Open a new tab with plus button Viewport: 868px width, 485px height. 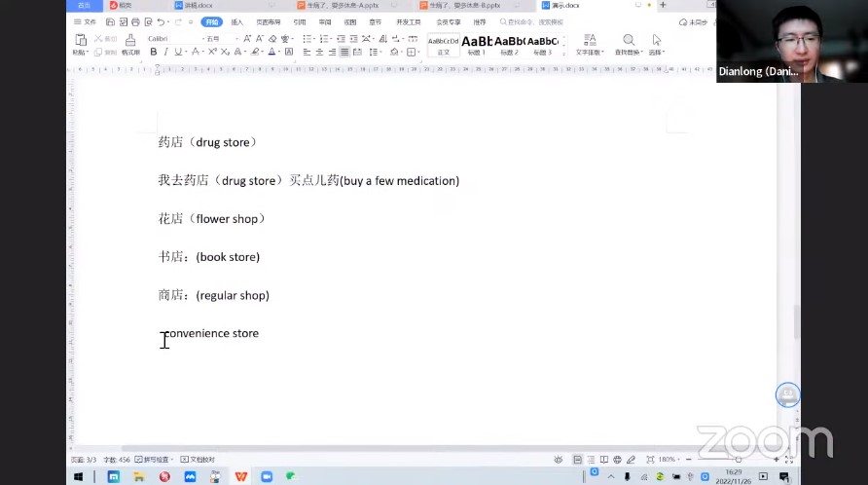click(663, 5)
